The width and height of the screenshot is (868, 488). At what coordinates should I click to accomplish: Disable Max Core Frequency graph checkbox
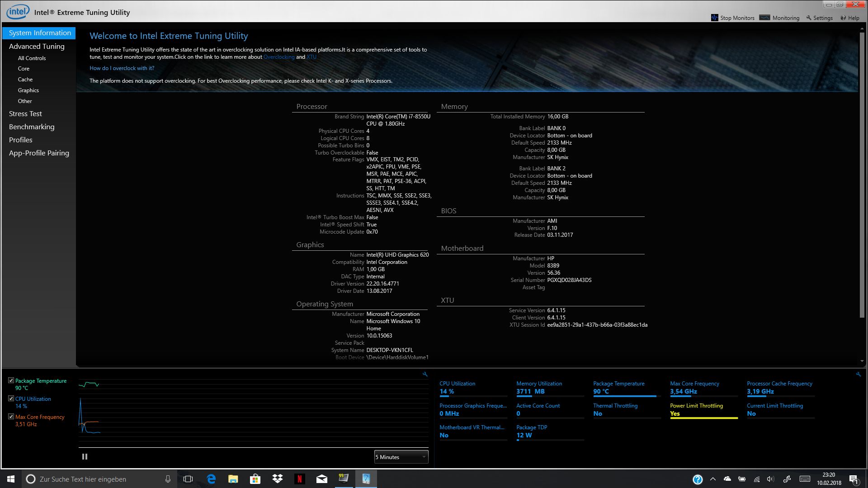[x=11, y=417]
